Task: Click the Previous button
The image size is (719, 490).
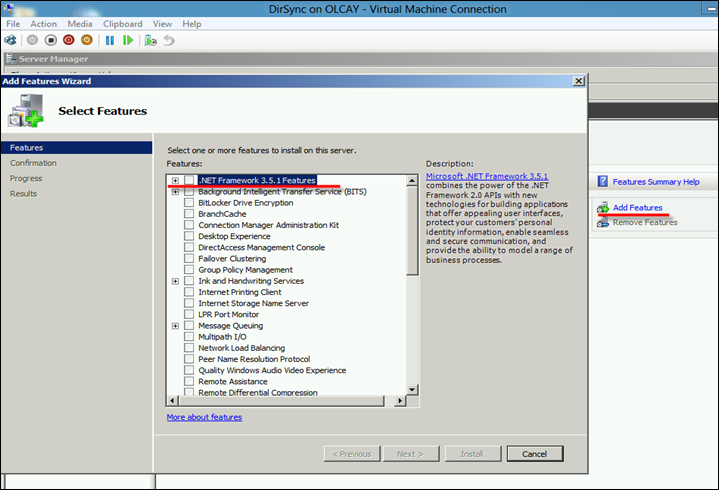Action: tap(352, 454)
